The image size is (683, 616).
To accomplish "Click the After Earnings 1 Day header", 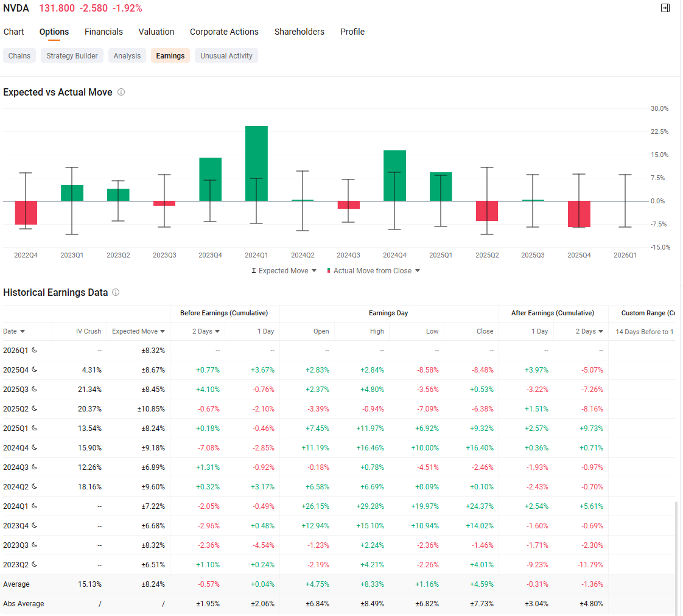I will pos(540,331).
